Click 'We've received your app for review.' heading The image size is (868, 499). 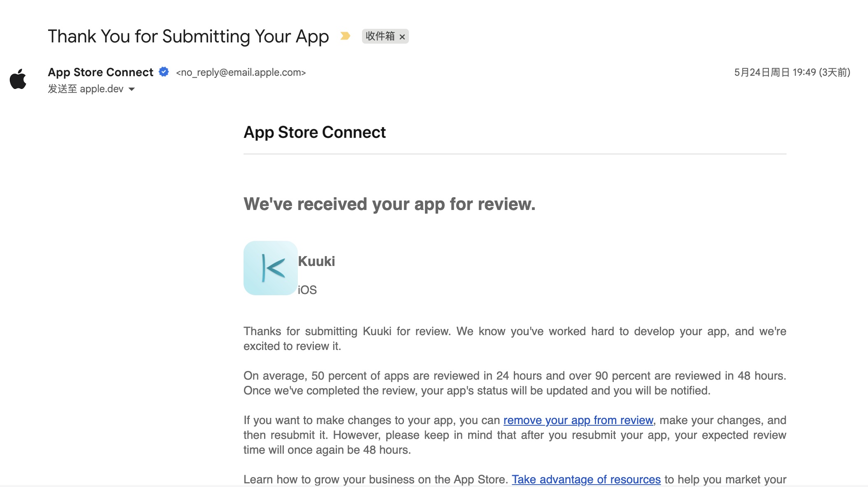tap(390, 204)
